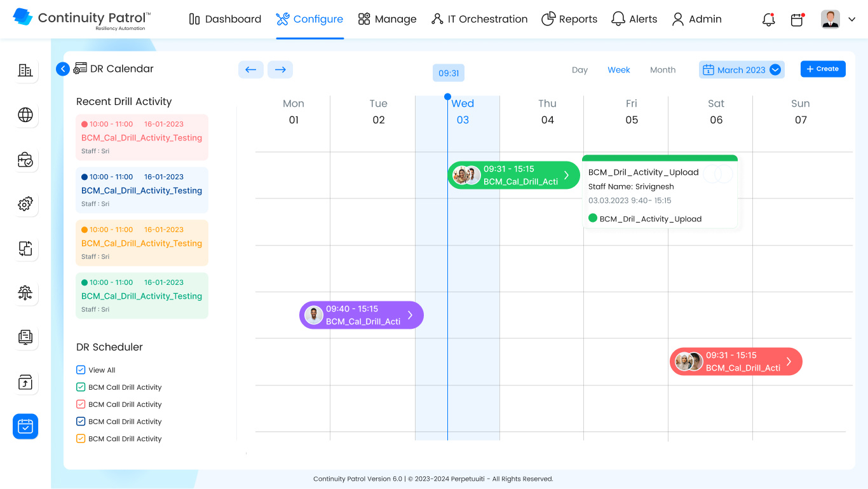Open the notifications bell icon
Image resolution: width=868 pixels, height=489 pixels.
(768, 19)
